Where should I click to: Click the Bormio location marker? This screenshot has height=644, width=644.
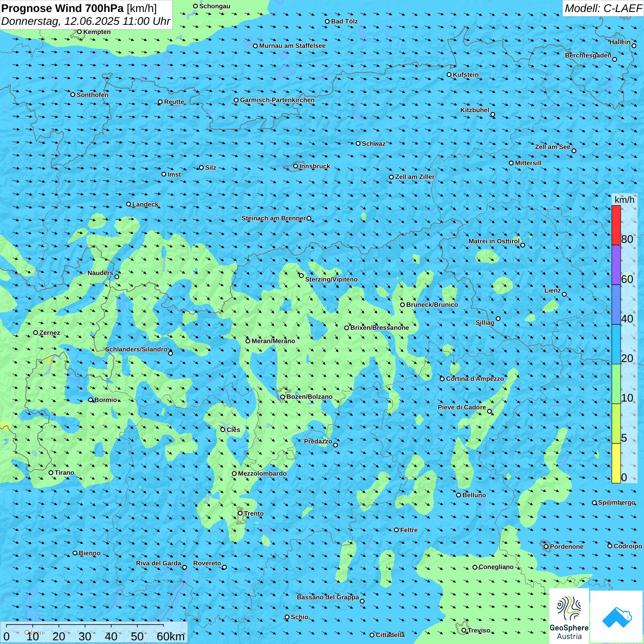91,400
